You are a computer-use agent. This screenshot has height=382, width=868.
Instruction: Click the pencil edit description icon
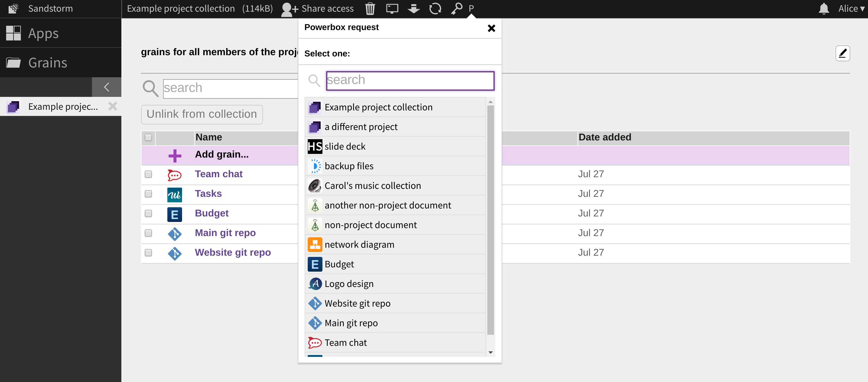click(842, 53)
